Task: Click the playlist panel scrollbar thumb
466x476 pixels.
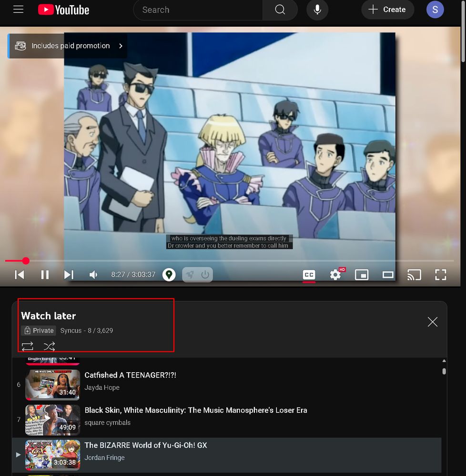Action: 444,371
